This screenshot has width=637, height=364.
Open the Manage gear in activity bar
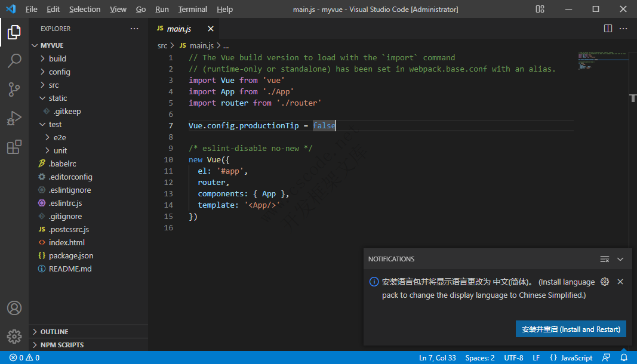tap(14, 337)
